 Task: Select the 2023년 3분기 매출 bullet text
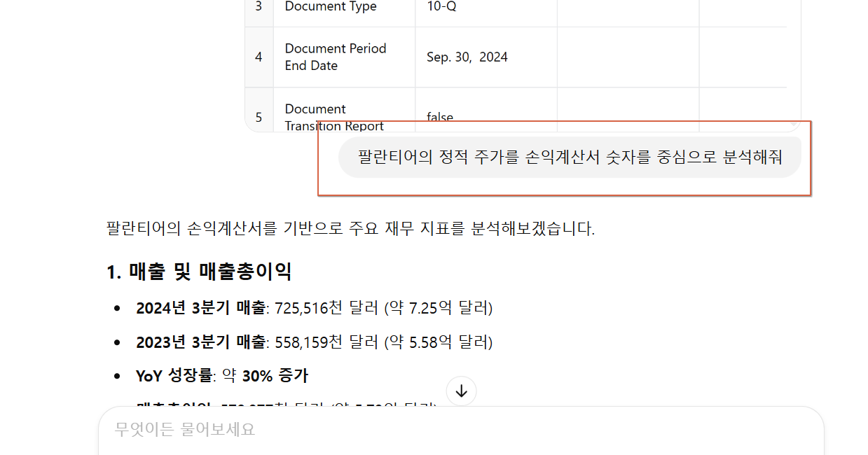tap(312, 342)
